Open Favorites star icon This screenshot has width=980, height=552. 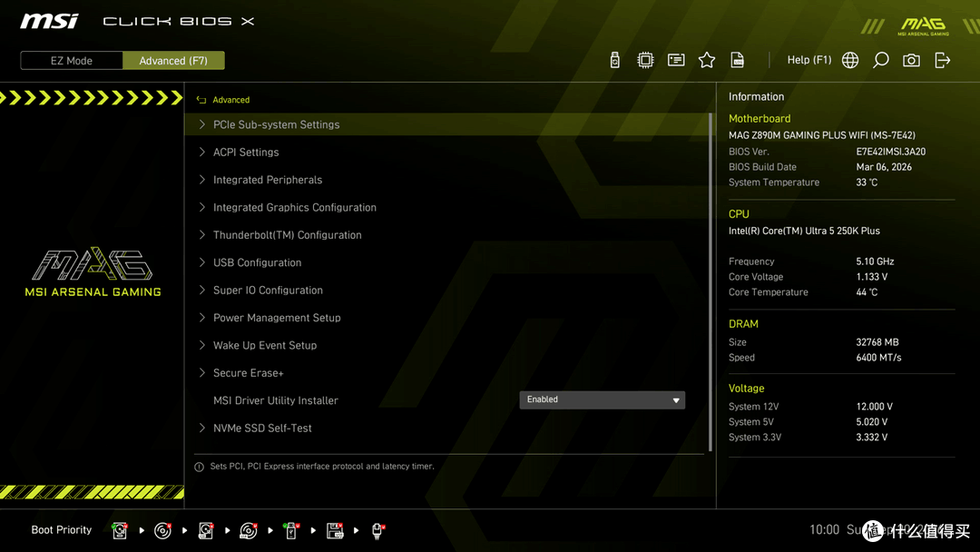pyautogui.click(x=707, y=60)
